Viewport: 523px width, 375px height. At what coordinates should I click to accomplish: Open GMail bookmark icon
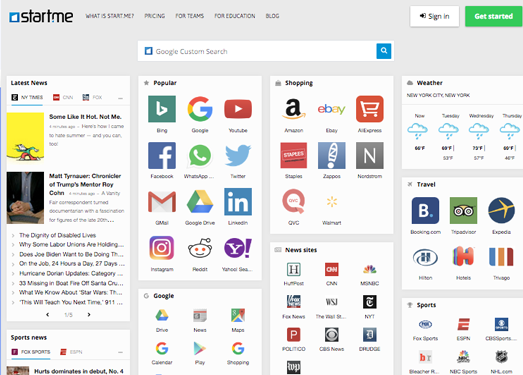pyautogui.click(x=162, y=202)
